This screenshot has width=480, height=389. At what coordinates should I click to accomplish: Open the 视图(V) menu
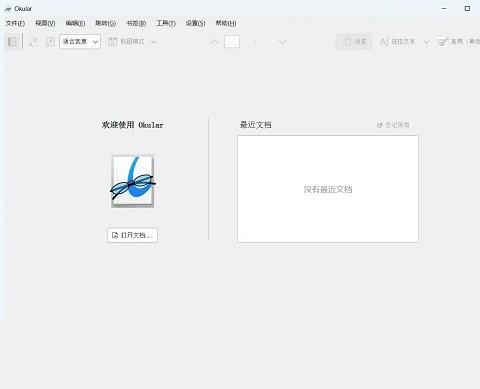point(45,23)
